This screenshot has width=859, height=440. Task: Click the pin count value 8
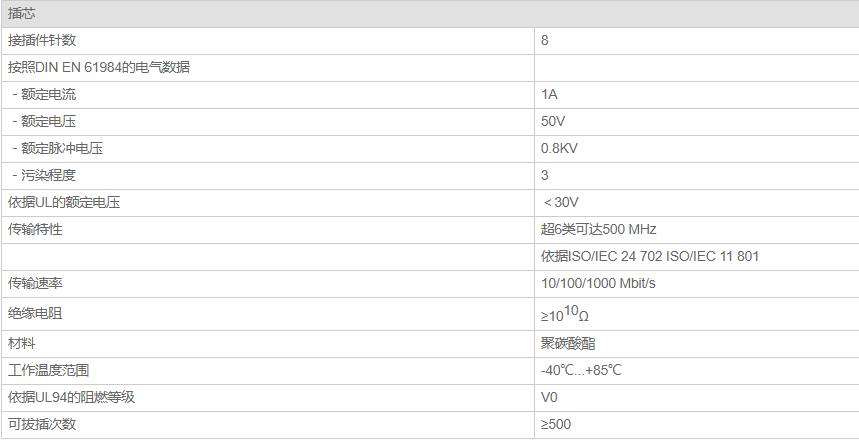tap(544, 41)
